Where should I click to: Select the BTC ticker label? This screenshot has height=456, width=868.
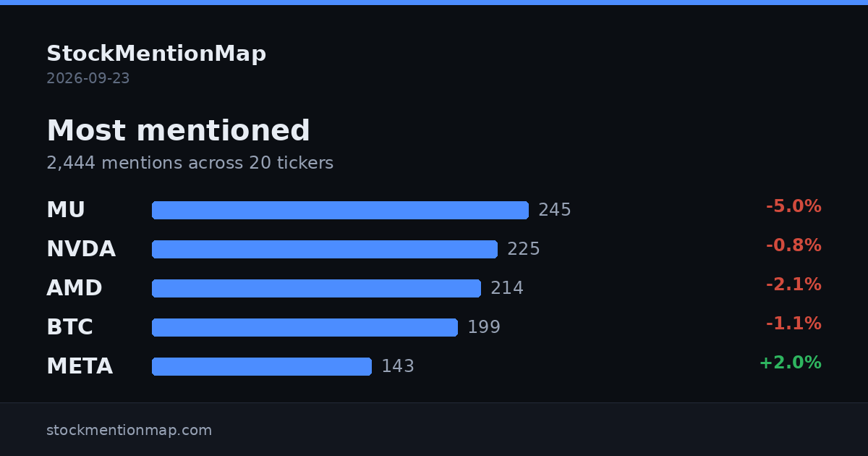pos(69,327)
